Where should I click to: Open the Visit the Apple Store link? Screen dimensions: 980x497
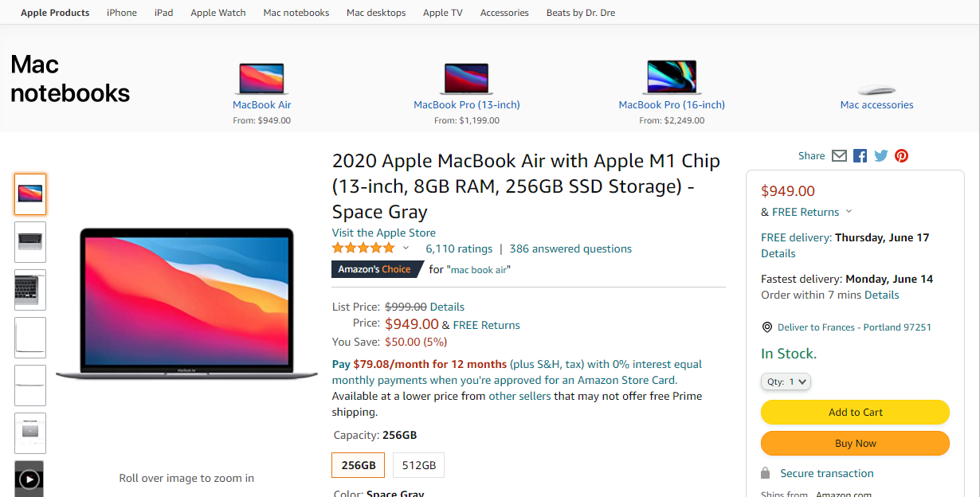coord(383,232)
